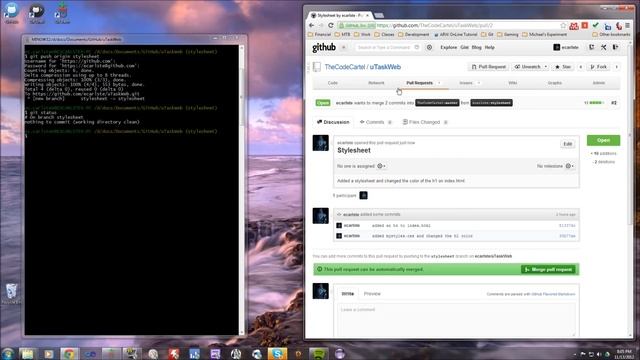Switch to the Preview comment tab
640x360 pixels.
(372, 294)
